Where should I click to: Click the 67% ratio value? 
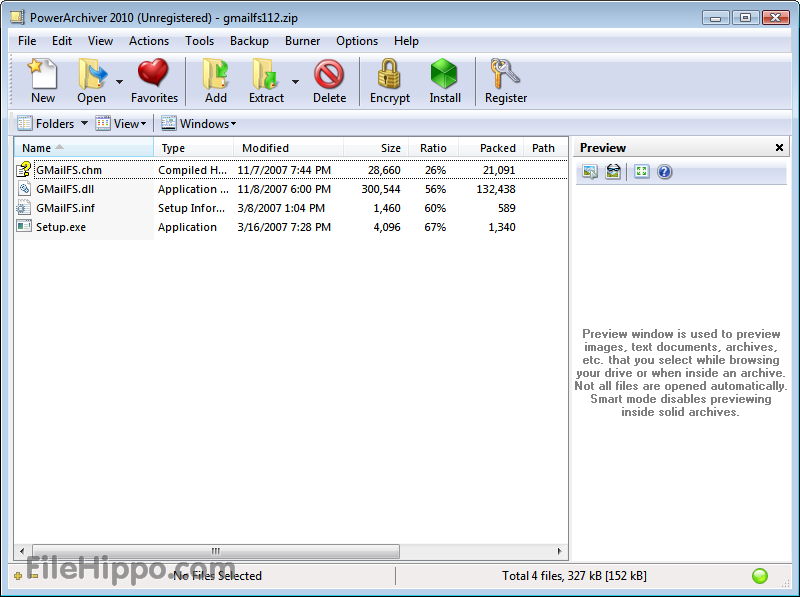[435, 227]
